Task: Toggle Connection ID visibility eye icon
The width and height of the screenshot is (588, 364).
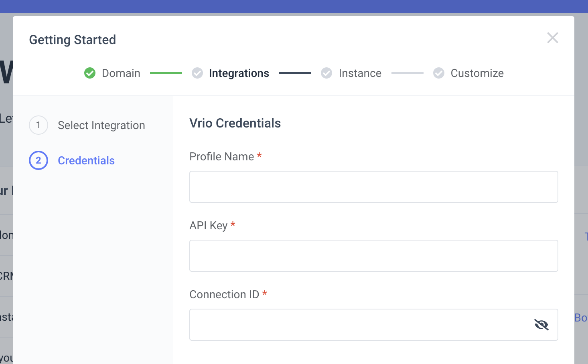Action: 541,324
